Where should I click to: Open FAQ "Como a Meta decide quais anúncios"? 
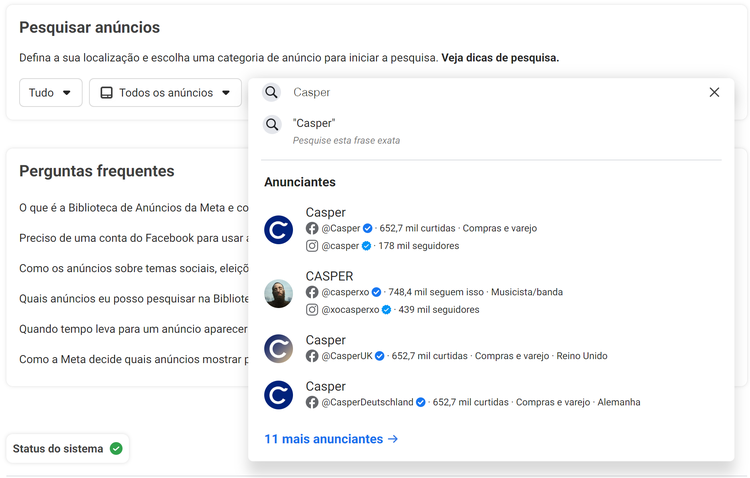[x=134, y=359]
